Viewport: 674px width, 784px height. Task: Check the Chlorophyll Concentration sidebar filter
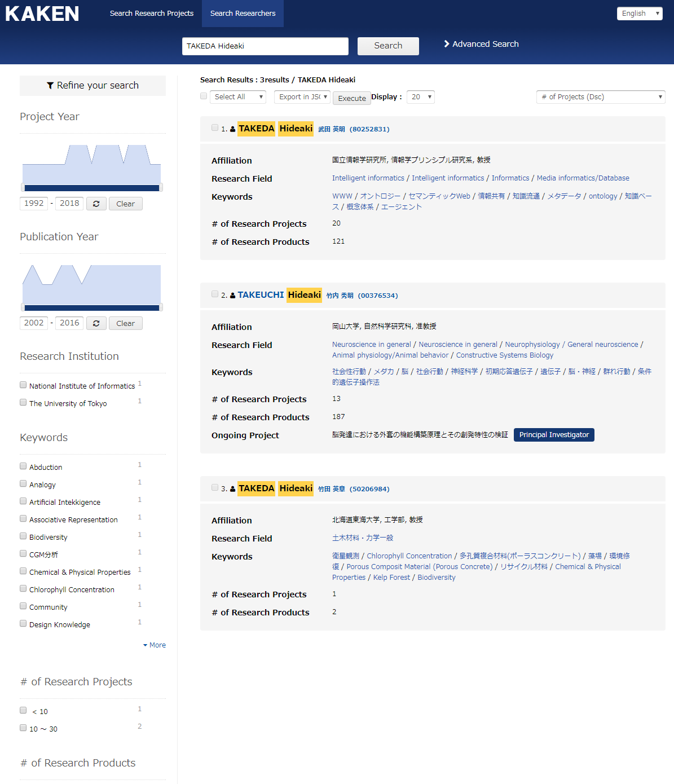pyautogui.click(x=23, y=589)
